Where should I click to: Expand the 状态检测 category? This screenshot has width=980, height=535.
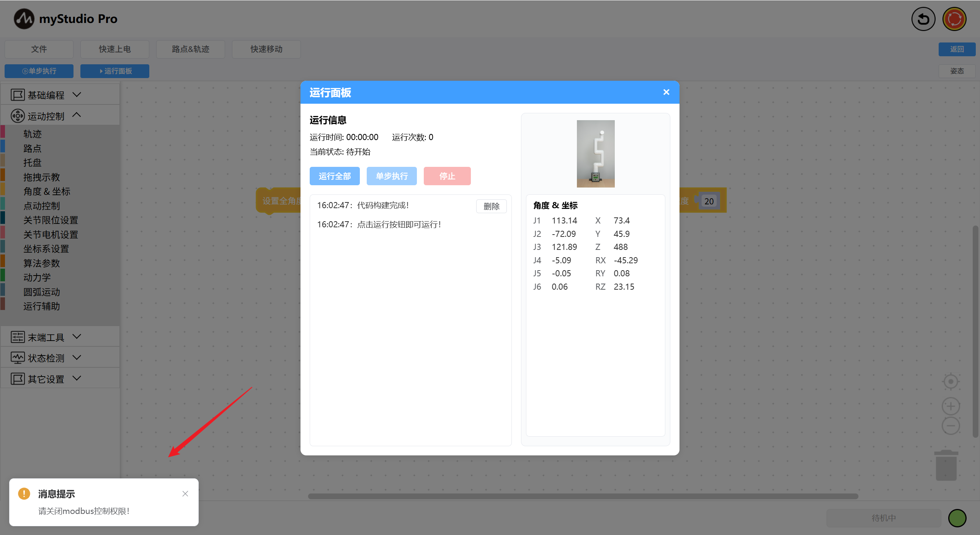point(77,358)
